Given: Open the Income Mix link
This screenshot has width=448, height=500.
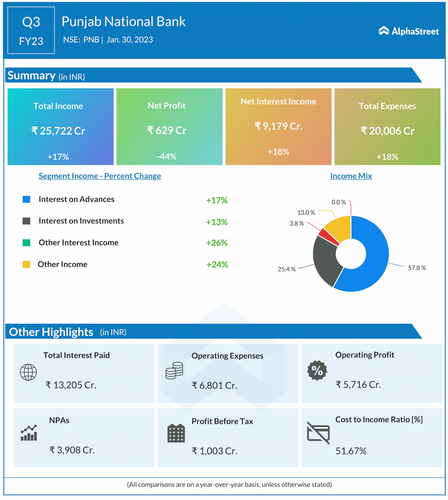Looking at the screenshot, I should [x=351, y=176].
